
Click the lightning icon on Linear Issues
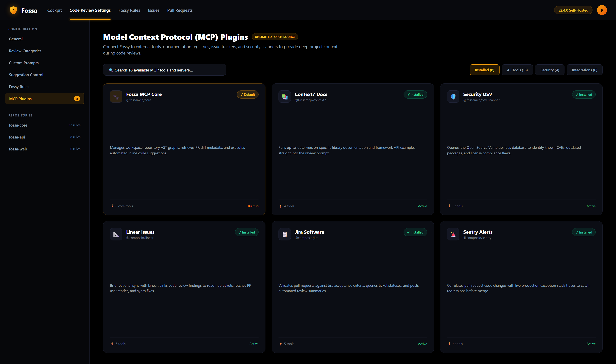click(x=112, y=344)
